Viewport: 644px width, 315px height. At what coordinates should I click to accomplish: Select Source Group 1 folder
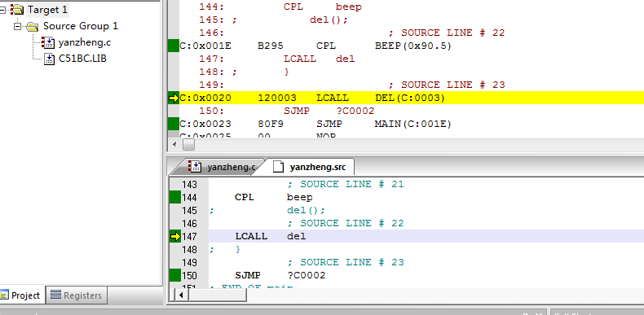point(81,26)
